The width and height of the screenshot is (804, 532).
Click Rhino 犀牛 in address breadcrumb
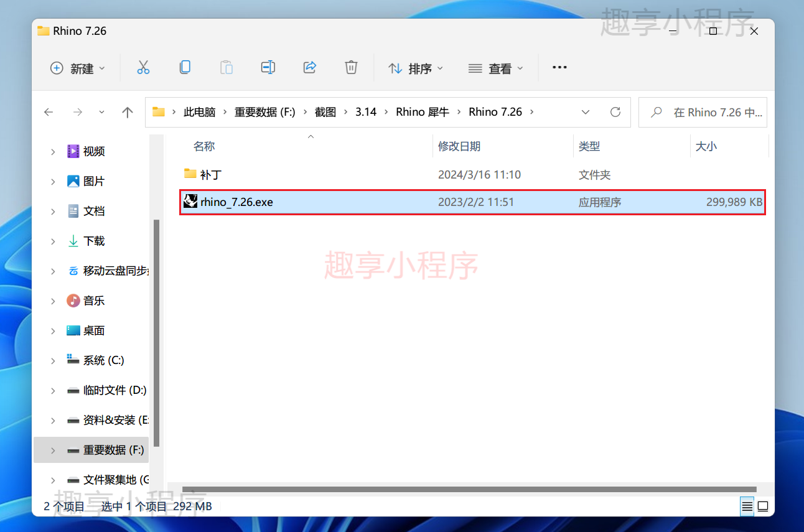(x=423, y=112)
